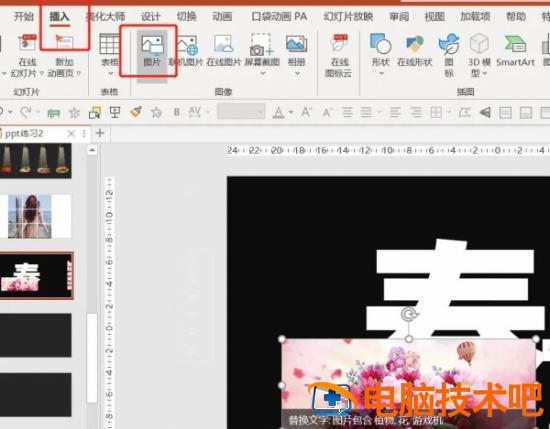
Task: Click the ppt练习2 document tab
Action: click(24, 134)
